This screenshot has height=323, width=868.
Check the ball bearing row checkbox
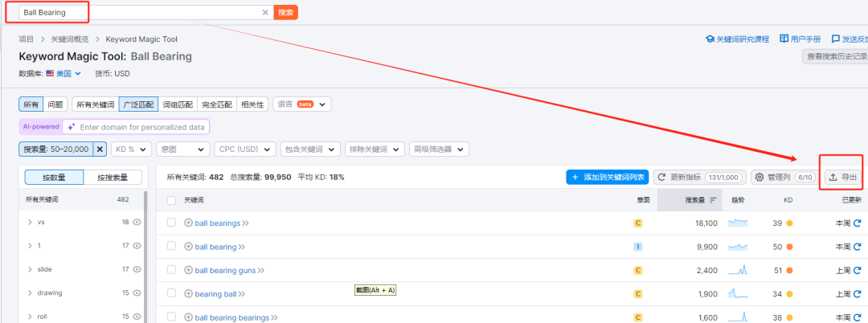pos(172,246)
